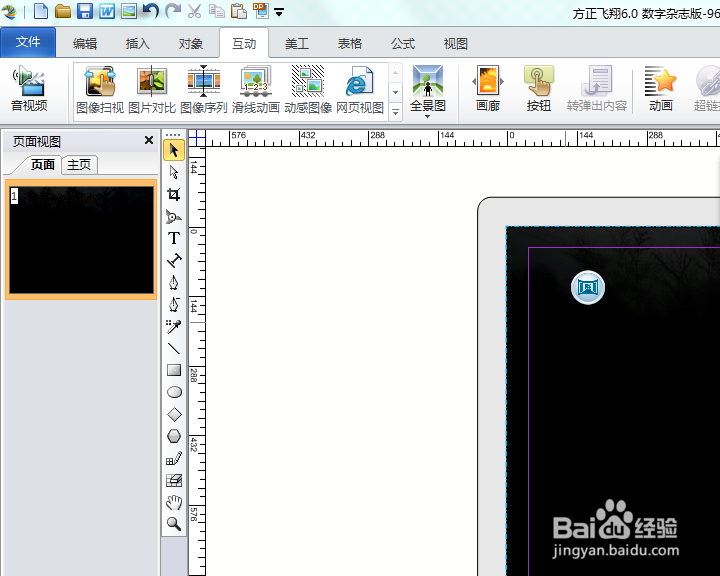720x576 pixels.
Task: Switch to the 插入 ribbon tab
Action: pos(138,44)
